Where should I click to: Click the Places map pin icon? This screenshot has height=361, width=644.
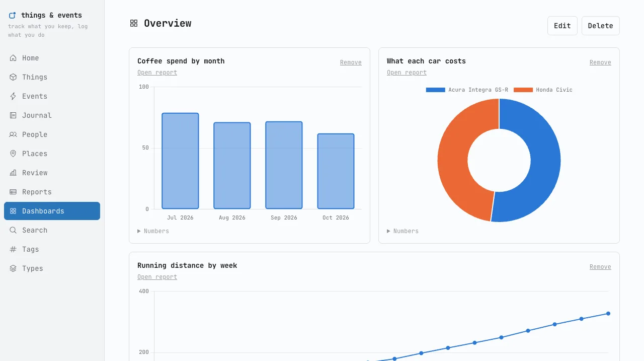(x=13, y=154)
